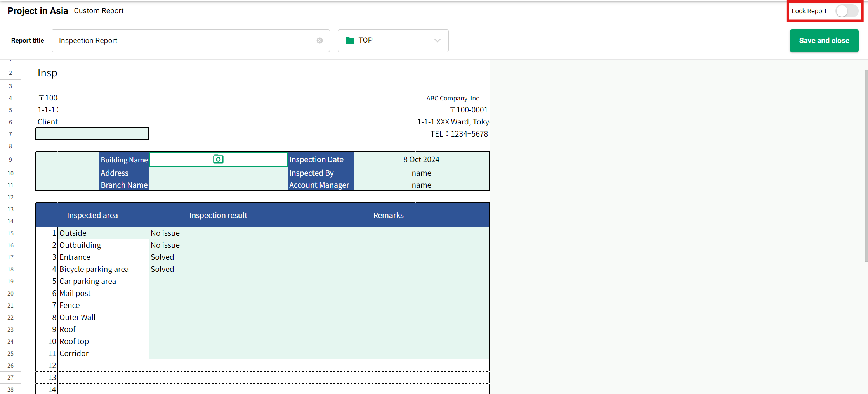Click the Address value cell
Screen dimensions: 868x394
(x=218, y=173)
